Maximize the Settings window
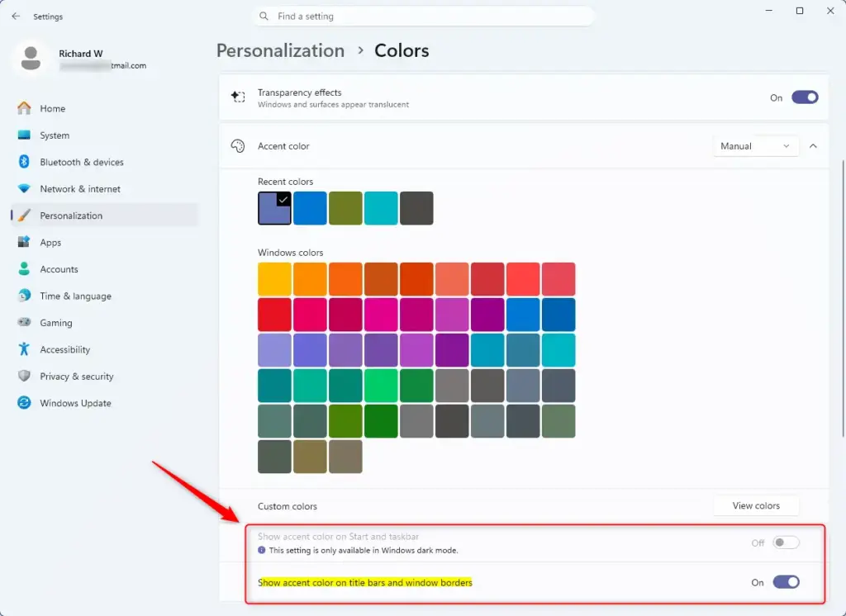Viewport: 846px width, 616px height. [800, 11]
